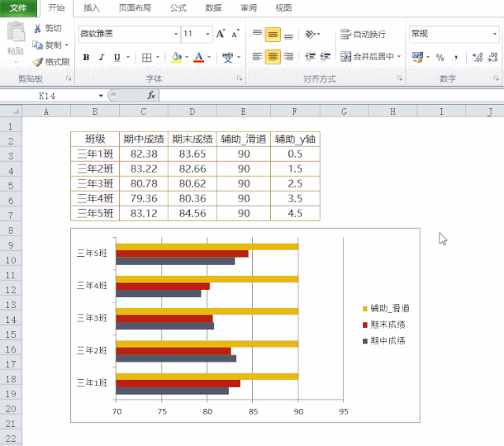The height and width of the screenshot is (446, 504).
Task: Select the Format Painter brush
Action: point(38,61)
